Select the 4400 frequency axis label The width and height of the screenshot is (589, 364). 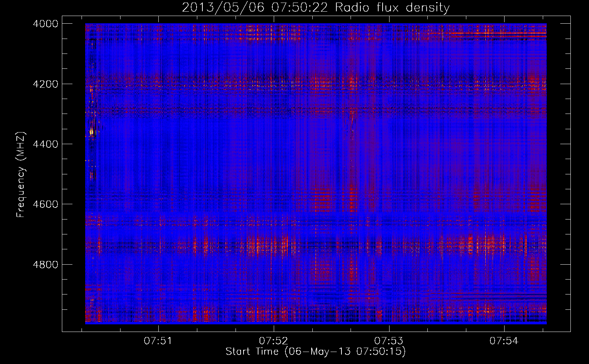pyautogui.click(x=46, y=144)
